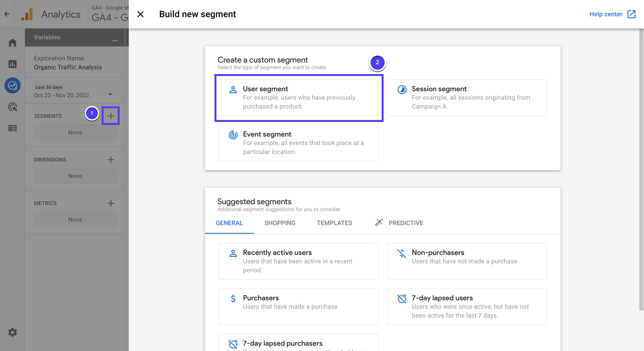The image size is (644, 351).
Task: Choose the Event segment card
Action: (298, 143)
